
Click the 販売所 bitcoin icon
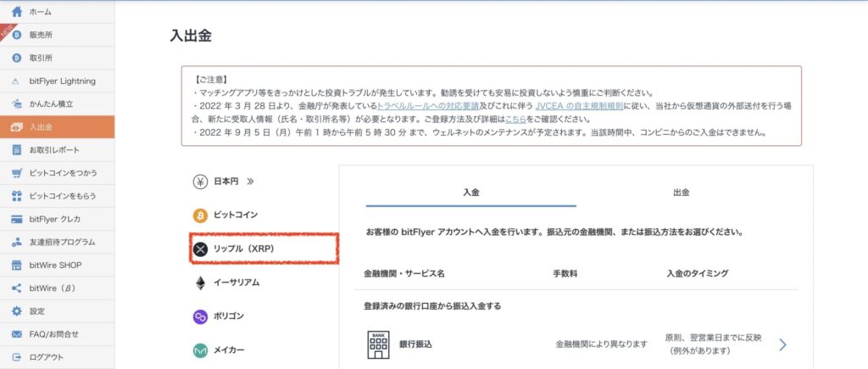tap(17, 35)
